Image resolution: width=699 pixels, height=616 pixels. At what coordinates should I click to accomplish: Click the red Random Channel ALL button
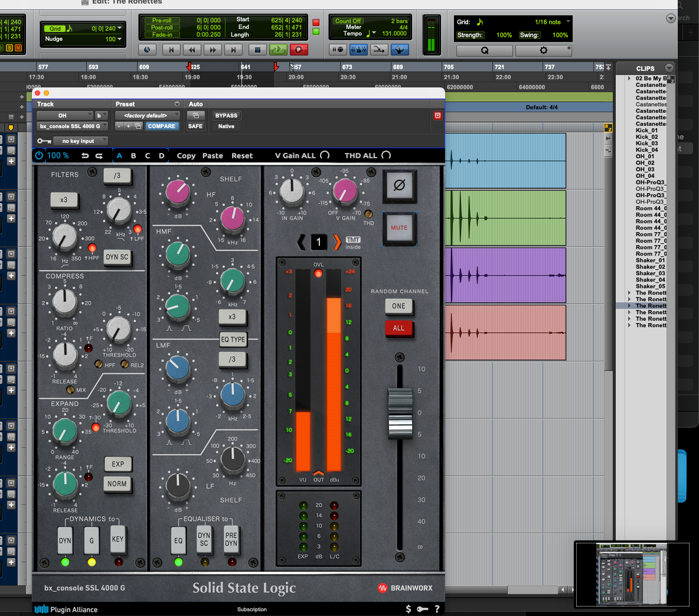point(399,328)
